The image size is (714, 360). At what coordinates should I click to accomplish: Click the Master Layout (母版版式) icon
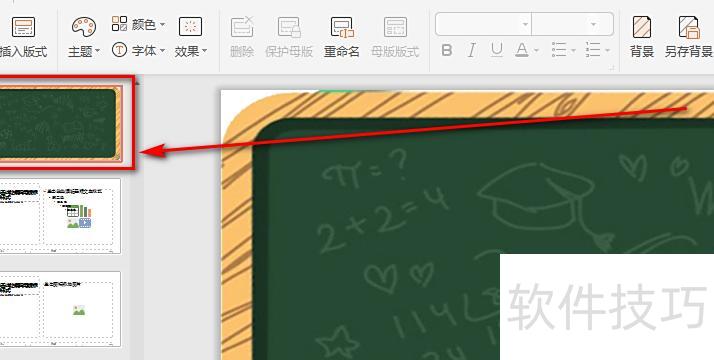click(x=395, y=27)
